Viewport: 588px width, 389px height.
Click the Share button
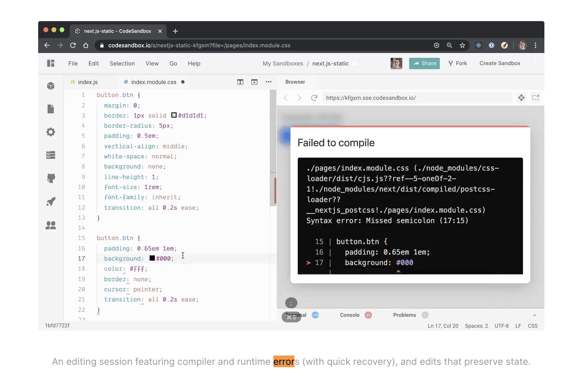[x=424, y=63]
